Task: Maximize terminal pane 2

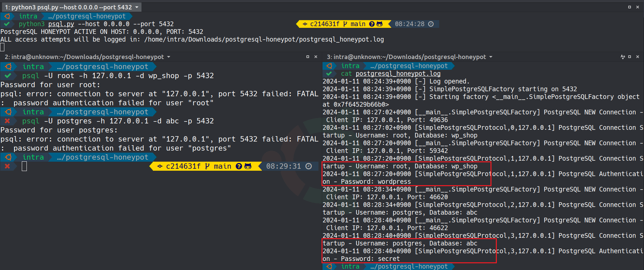Action: click(x=308, y=57)
